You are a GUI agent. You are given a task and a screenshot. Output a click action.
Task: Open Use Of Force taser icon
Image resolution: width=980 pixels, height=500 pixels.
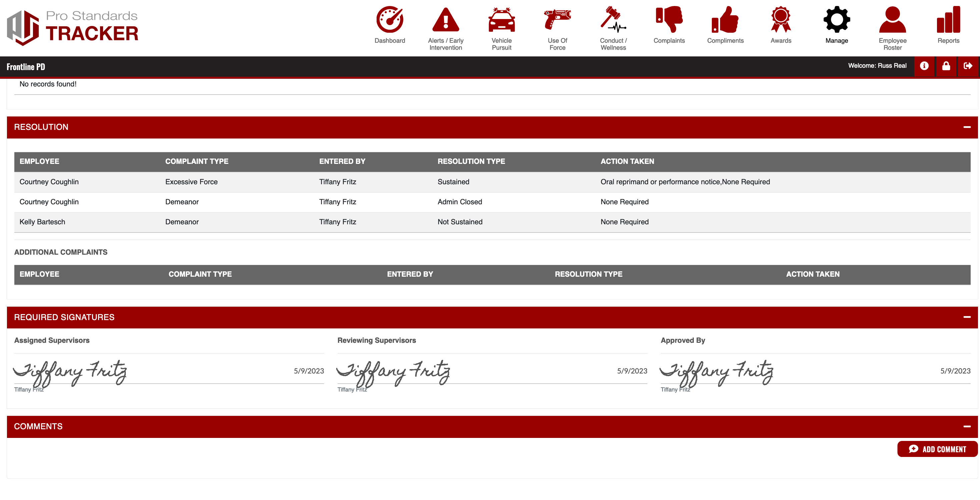557,20
